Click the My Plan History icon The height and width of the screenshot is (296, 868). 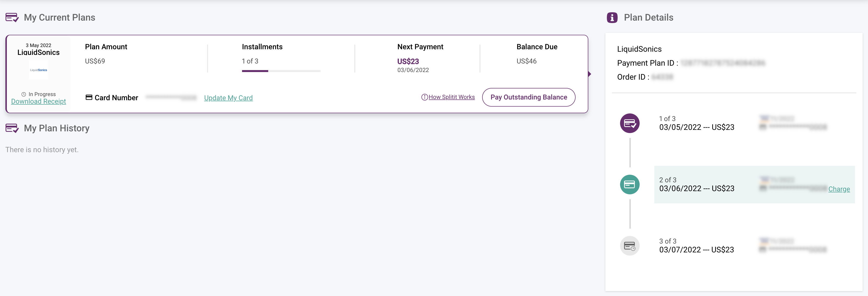point(12,128)
